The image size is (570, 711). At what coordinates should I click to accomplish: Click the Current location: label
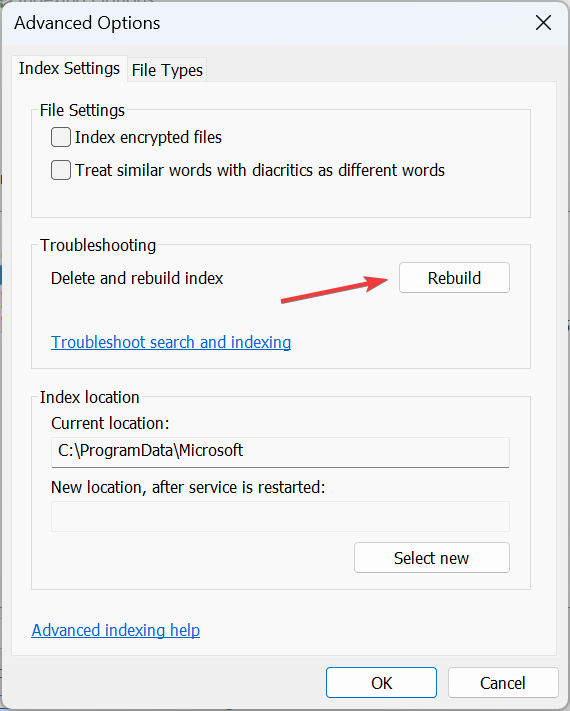pos(110,423)
